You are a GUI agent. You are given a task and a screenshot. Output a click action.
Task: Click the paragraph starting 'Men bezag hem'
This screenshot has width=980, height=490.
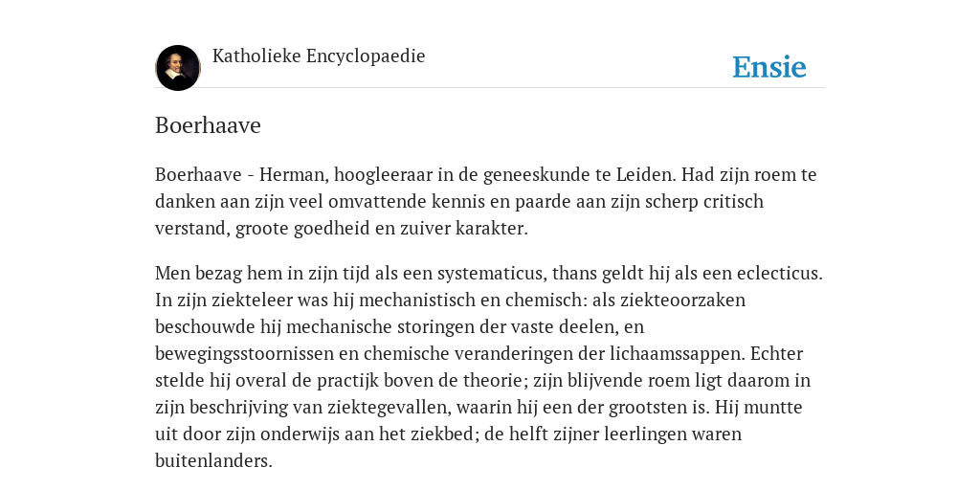point(489,367)
